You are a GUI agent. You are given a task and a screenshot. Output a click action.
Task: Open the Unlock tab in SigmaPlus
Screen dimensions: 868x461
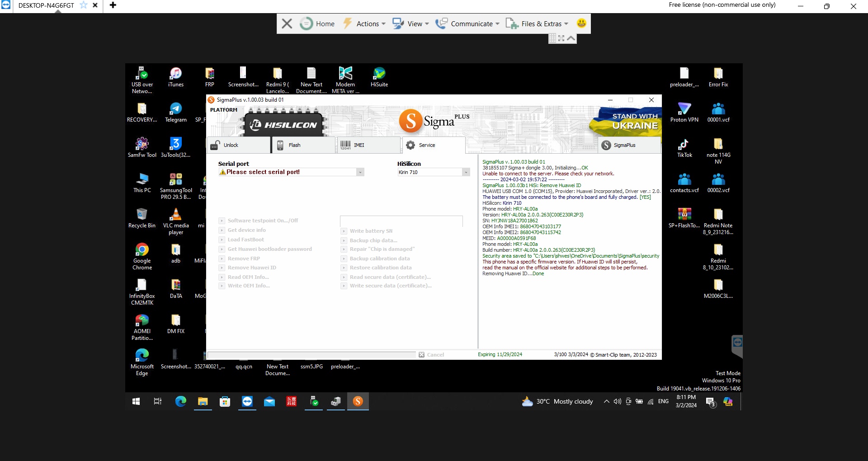(239, 145)
